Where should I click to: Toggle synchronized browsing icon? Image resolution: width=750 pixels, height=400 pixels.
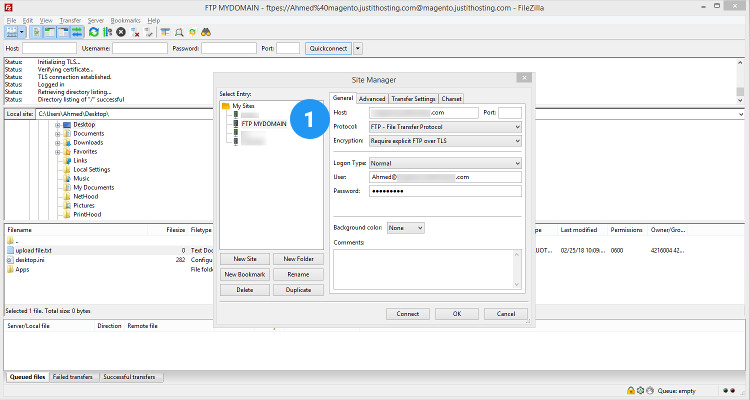[192, 32]
